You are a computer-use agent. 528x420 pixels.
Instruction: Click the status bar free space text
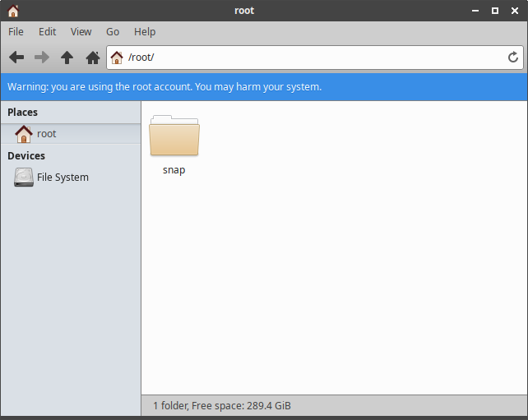click(x=222, y=405)
